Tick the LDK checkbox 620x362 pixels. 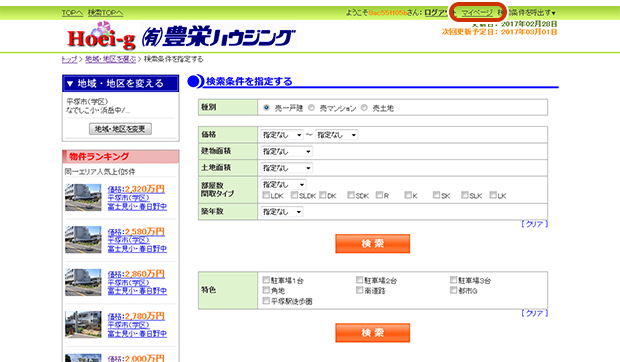[x=266, y=195]
